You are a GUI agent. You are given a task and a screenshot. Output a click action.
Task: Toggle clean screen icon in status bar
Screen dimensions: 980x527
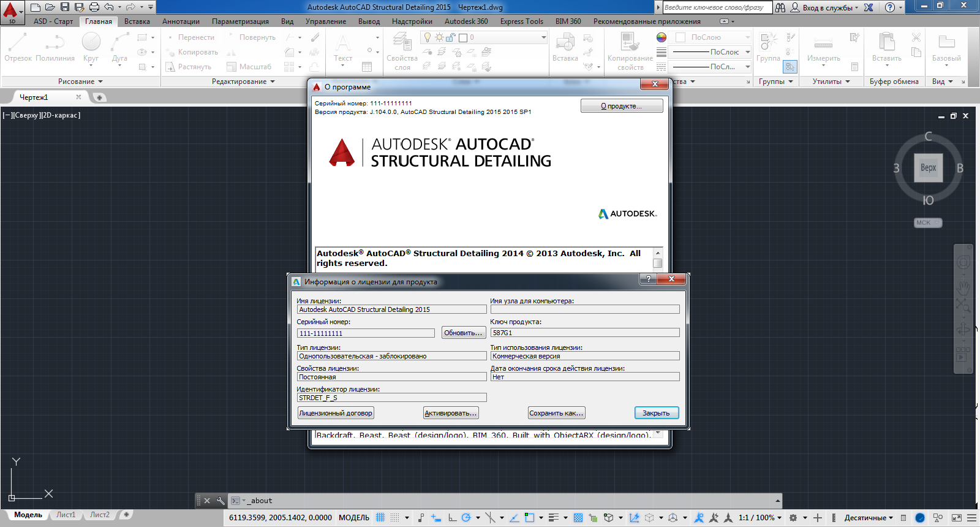click(x=957, y=518)
